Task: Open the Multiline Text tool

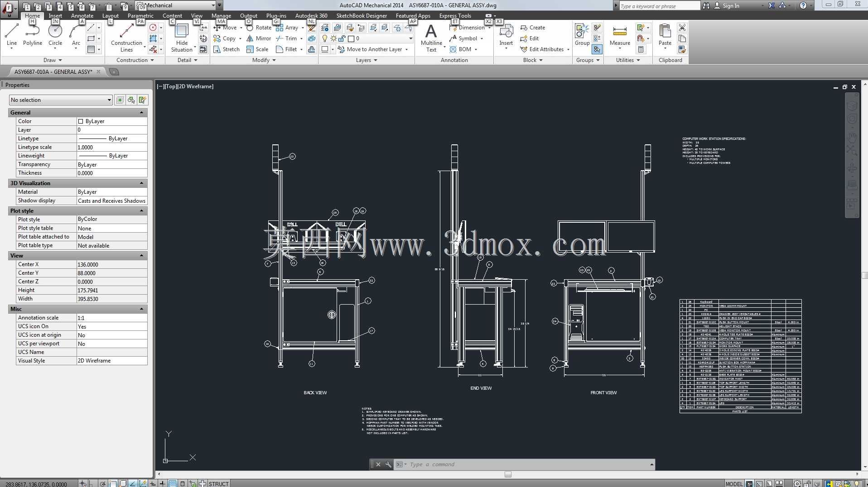Action: point(431,38)
